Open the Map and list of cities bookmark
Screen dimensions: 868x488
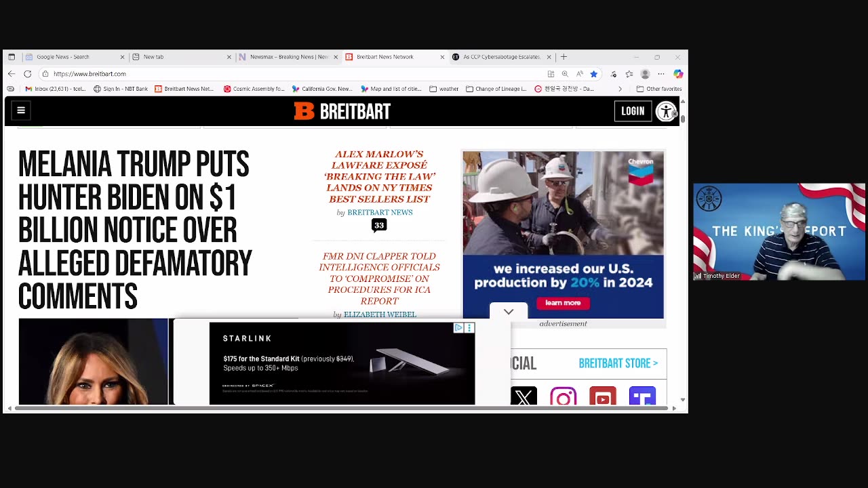pos(390,89)
